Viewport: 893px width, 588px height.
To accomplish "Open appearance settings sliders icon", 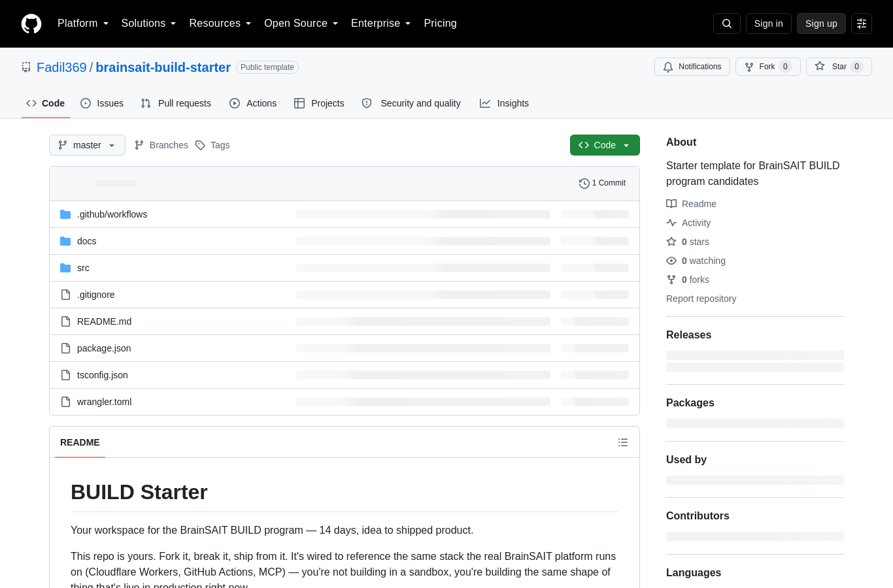I will [x=862, y=24].
